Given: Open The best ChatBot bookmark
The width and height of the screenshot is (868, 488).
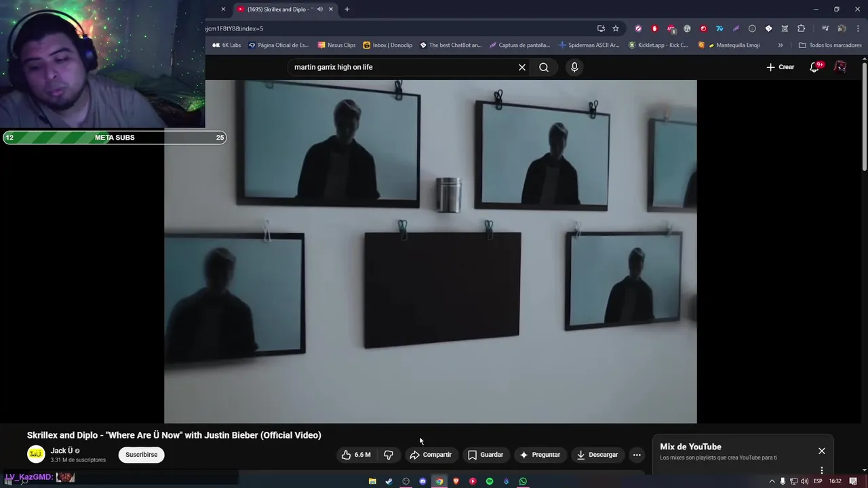Looking at the screenshot, I should (x=451, y=45).
